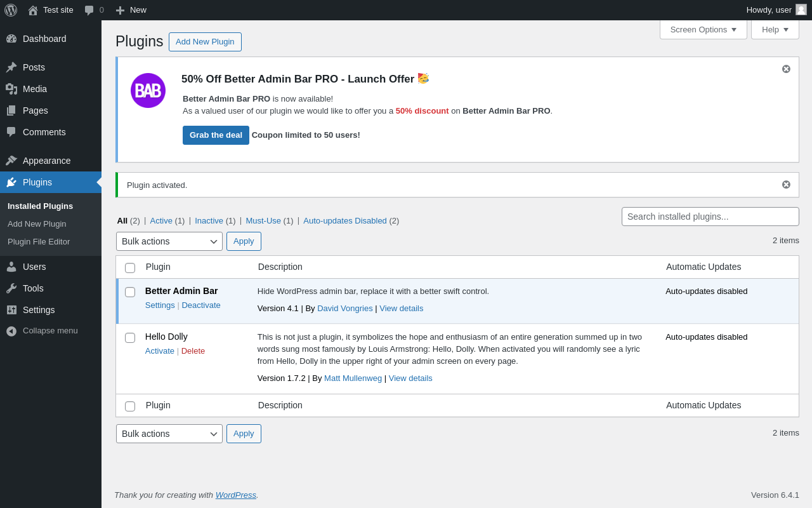Open David Vongries author link

point(345,308)
